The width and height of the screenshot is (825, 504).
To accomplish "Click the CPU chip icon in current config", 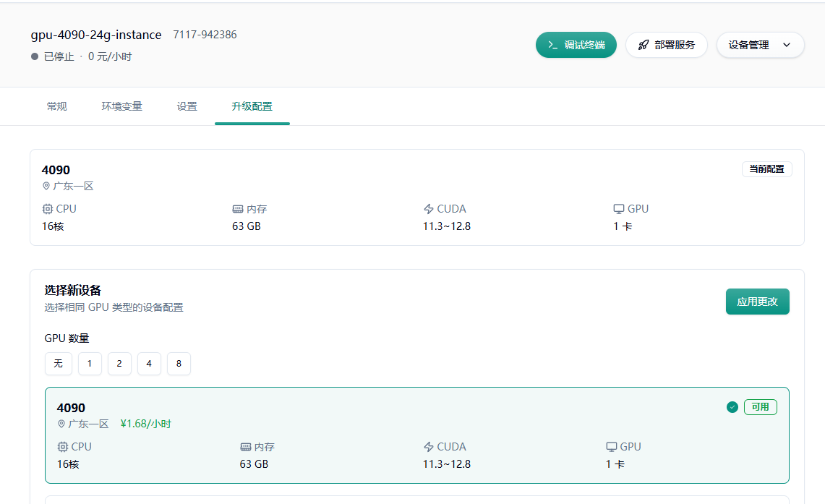I will tap(48, 209).
